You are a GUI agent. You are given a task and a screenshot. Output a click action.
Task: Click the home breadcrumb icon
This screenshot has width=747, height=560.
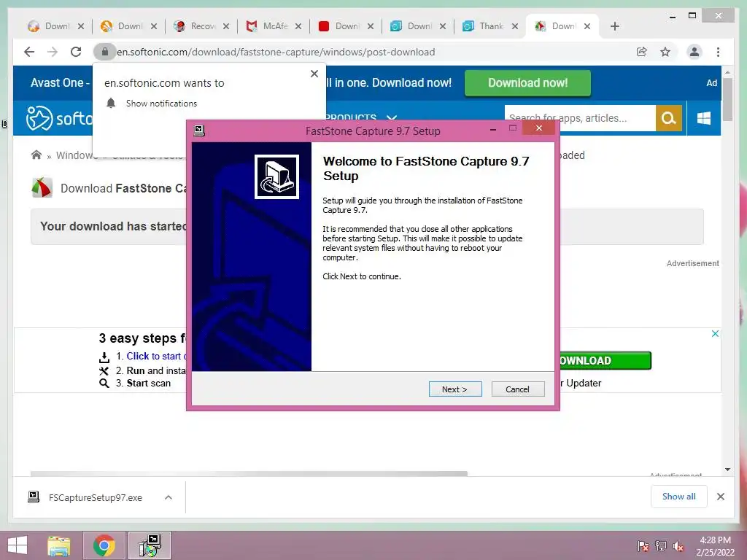point(36,155)
